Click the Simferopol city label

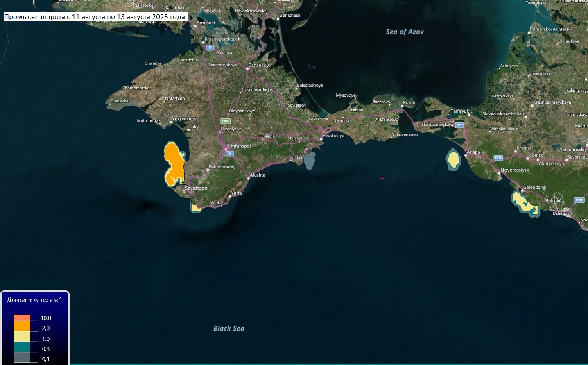(x=239, y=146)
